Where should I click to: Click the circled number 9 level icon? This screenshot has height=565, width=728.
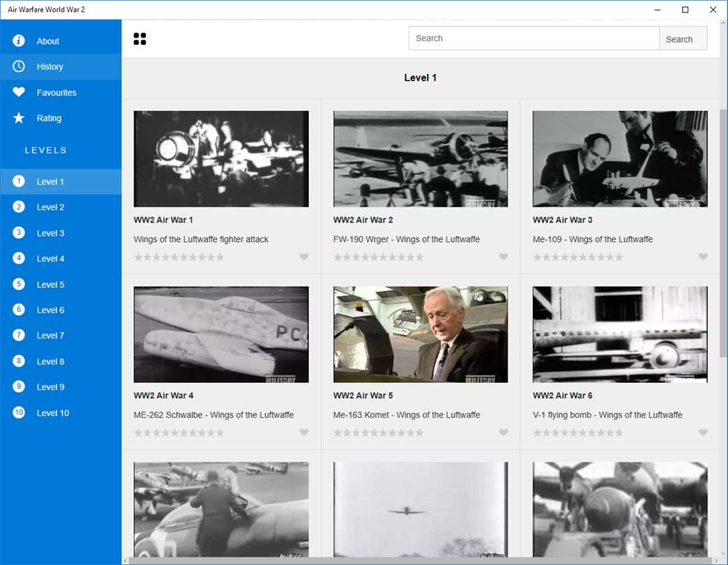pos(19,386)
